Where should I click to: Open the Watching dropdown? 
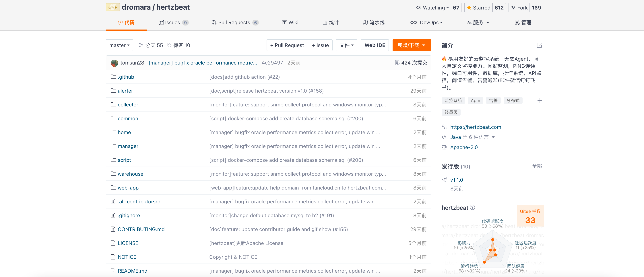(x=432, y=8)
